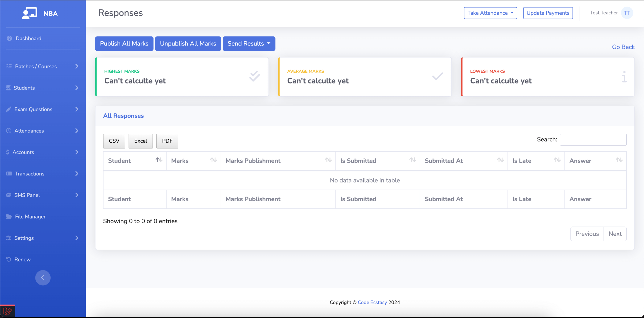The height and width of the screenshot is (318, 644).
Task: Collapse the sidebar with round arrow button
Action: [43, 278]
